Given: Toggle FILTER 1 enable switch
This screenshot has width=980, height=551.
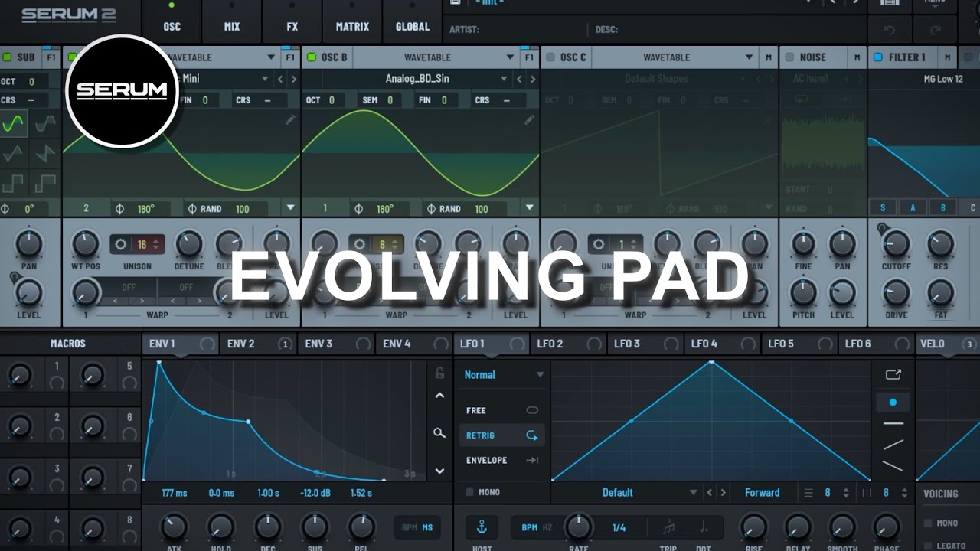Looking at the screenshot, I should coord(877,57).
